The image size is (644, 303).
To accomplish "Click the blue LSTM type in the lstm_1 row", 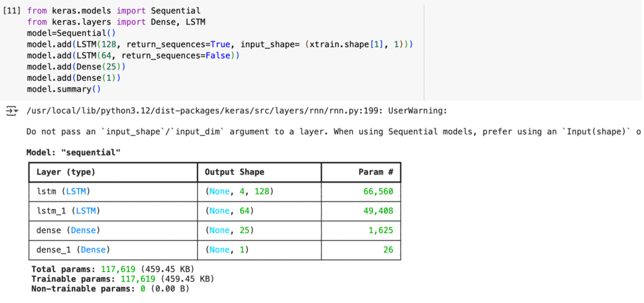I will tap(87, 211).
